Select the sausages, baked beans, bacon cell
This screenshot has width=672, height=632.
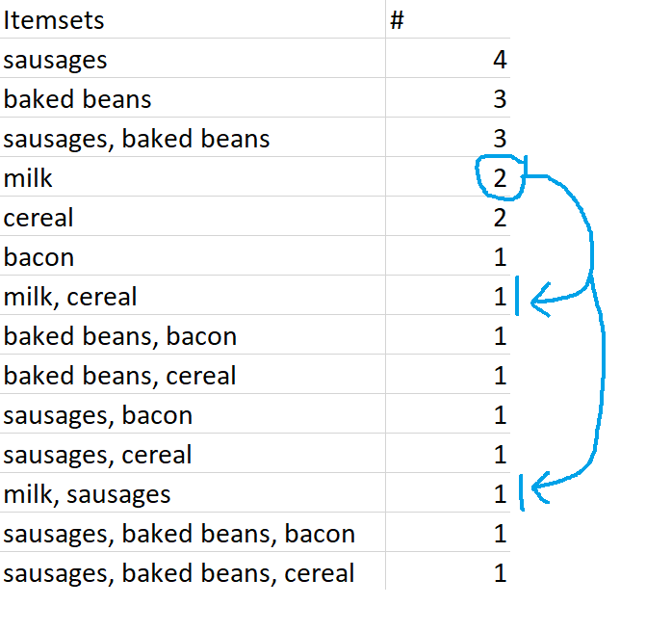click(x=193, y=532)
